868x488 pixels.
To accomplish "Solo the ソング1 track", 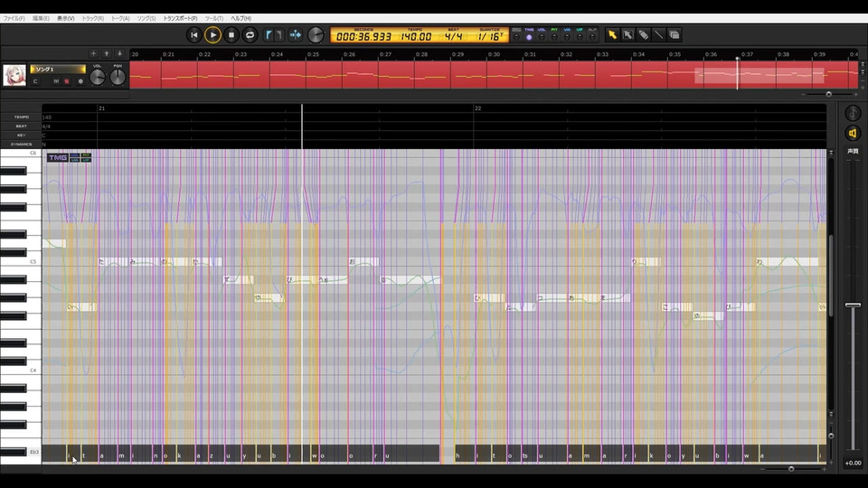I will [x=66, y=81].
